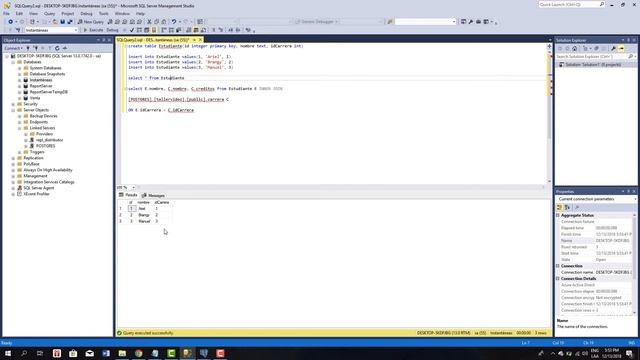This screenshot has height=360, width=640.
Task: Open File Explorer from the taskbar
Action: pyautogui.click(x=122, y=353)
